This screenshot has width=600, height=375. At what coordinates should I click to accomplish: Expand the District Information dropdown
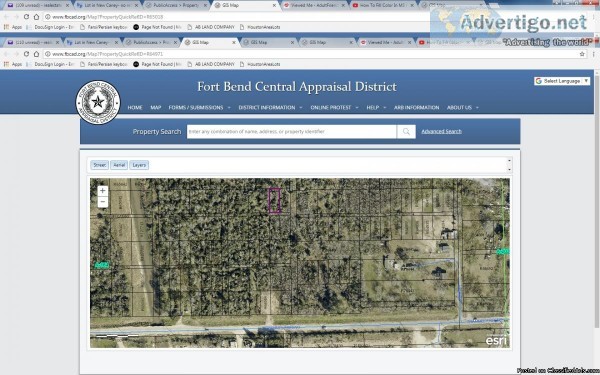click(270, 108)
